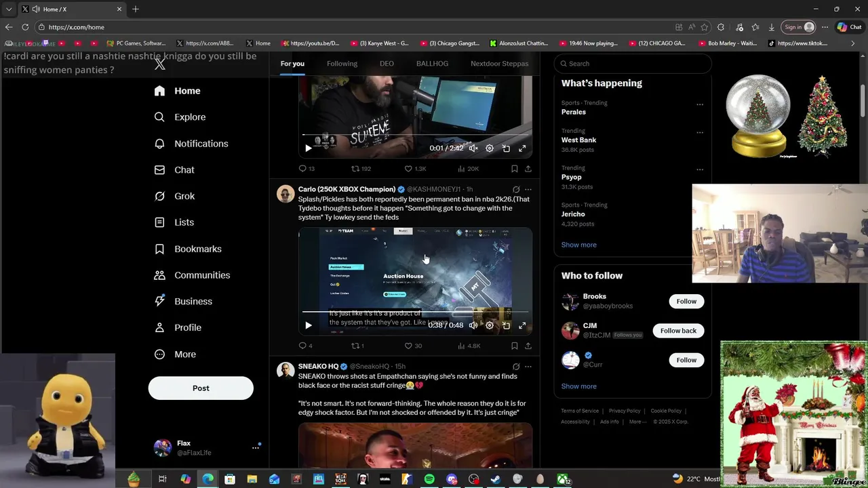Expand the Edge tab list chevron
Viewport: 868px width, 488px height.
pos(9,9)
